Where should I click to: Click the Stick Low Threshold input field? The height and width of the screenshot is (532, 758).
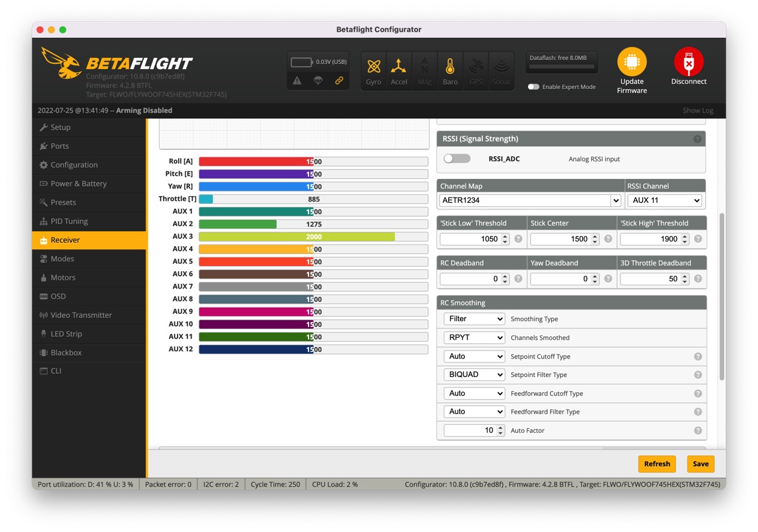pyautogui.click(x=474, y=239)
